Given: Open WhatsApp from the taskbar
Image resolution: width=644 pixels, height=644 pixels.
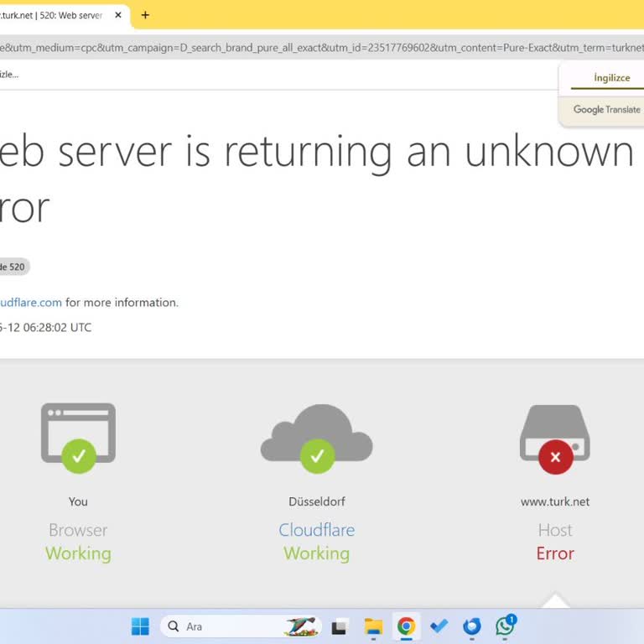Looking at the screenshot, I should [505, 626].
